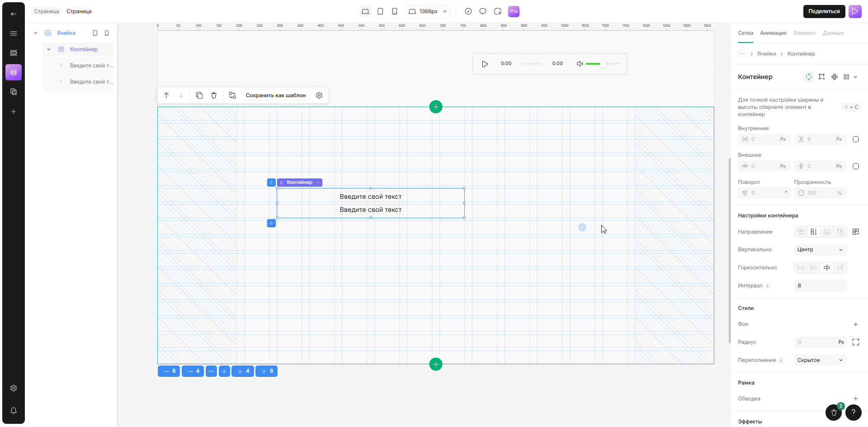The image size is (868, 427).
Task: Switch to the Сетка tab
Action: (745, 33)
